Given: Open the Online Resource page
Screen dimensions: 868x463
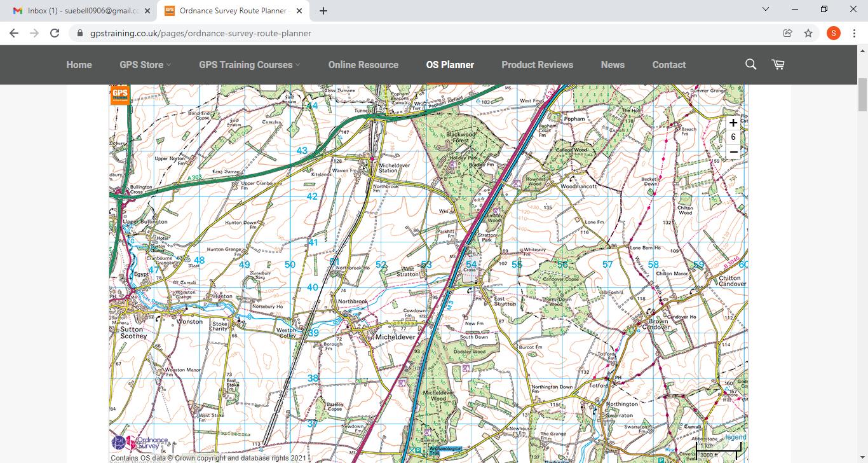Looking at the screenshot, I should coord(363,65).
